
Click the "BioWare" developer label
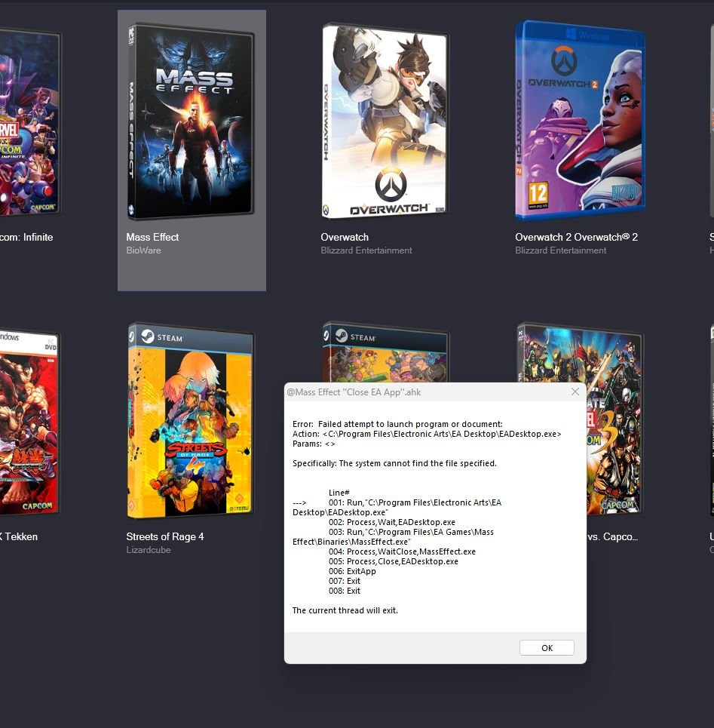pyautogui.click(x=143, y=250)
